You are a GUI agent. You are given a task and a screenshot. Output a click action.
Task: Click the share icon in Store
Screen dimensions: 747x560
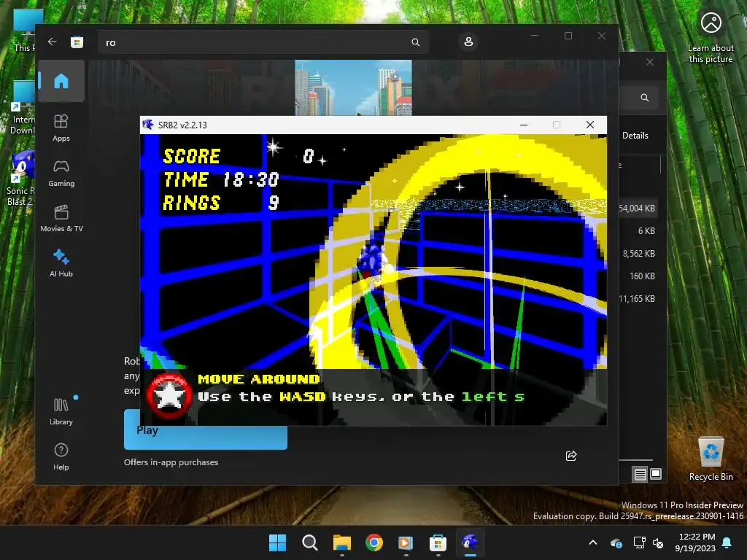571,456
